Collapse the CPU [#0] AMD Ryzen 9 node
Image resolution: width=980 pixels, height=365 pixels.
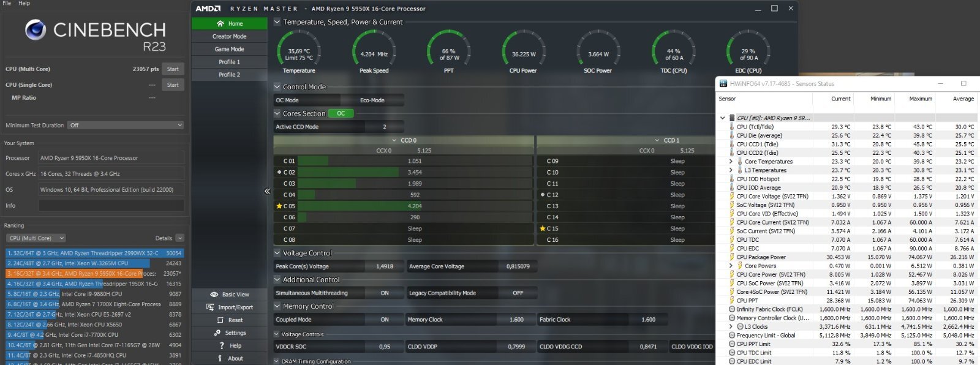click(723, 118)
